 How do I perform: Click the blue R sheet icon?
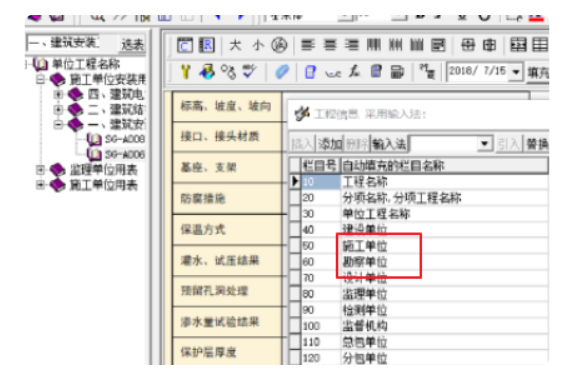click(x=207, y=46)
